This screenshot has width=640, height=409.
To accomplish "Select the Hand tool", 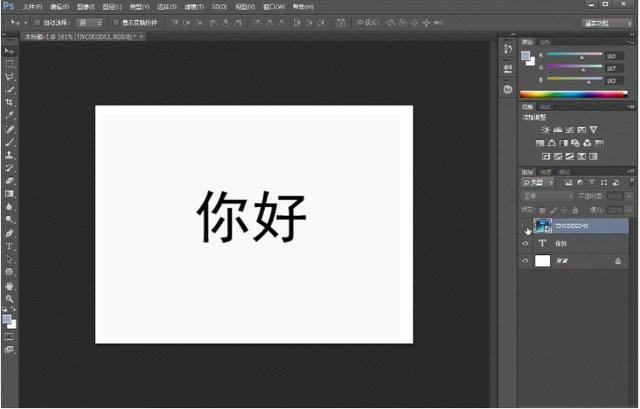I will point(10,285).
